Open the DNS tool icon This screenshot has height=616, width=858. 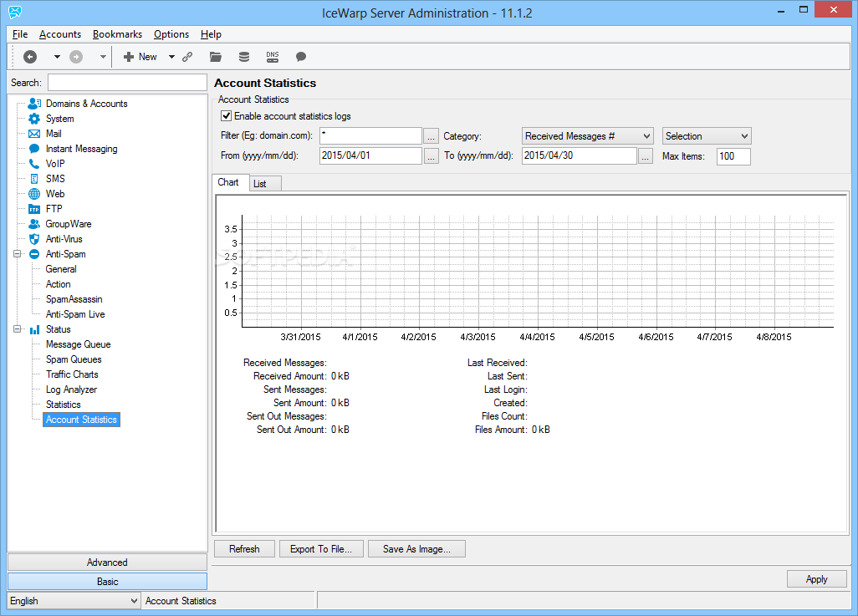pyautogui.click(x=273, y=57)
